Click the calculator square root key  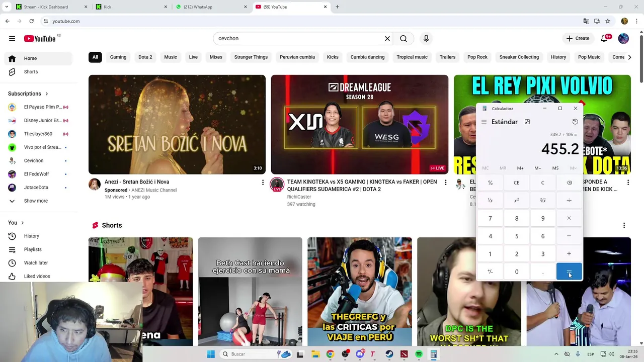543,200
